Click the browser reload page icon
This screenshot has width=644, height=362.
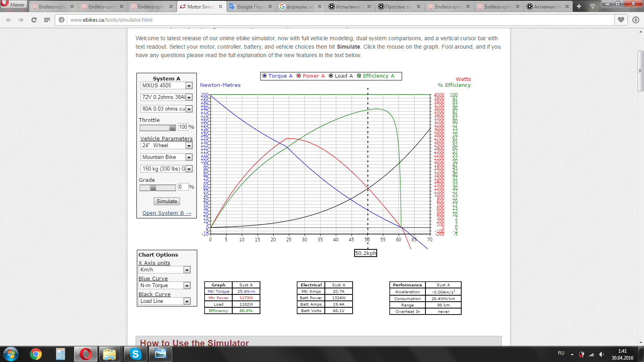click(34, 20)
